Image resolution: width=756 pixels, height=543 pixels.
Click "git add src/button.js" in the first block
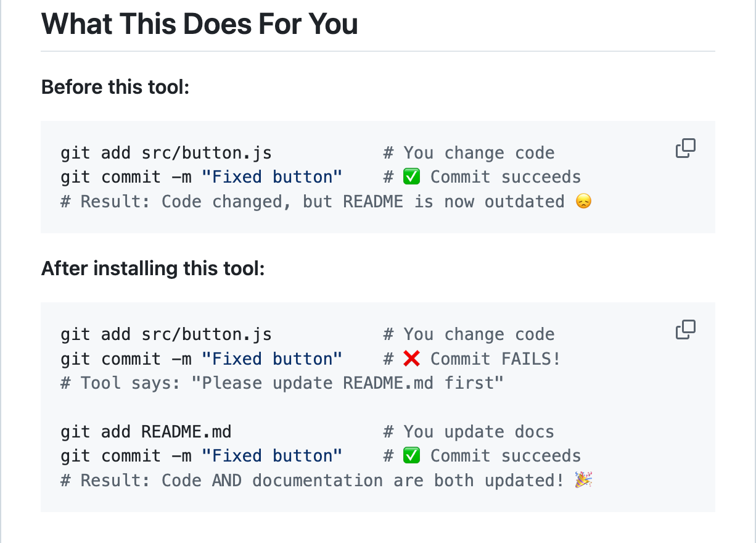click(x=166, y=153)
